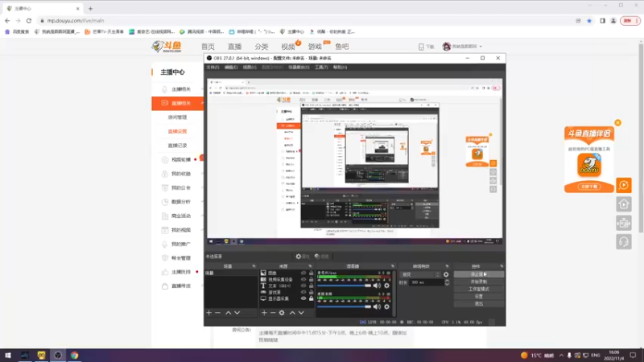
Task: Close the Douyu companion promo card
Action: click(617, 123)
